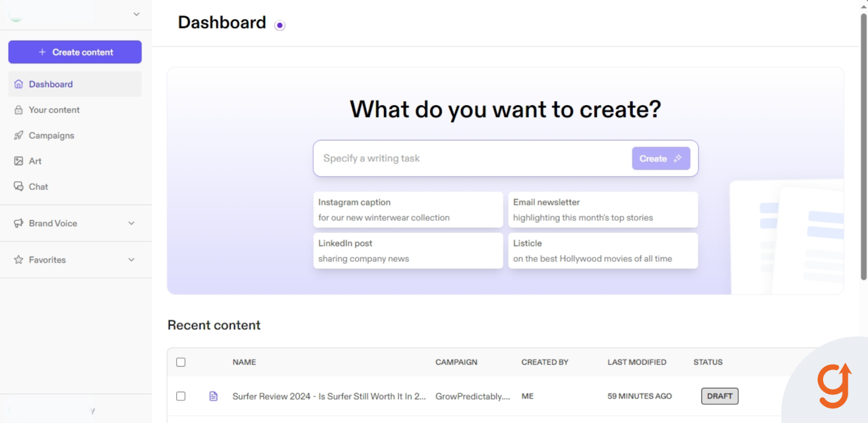Open Favorites menu item
868x423 pixels.
click(x=75, y=260)
